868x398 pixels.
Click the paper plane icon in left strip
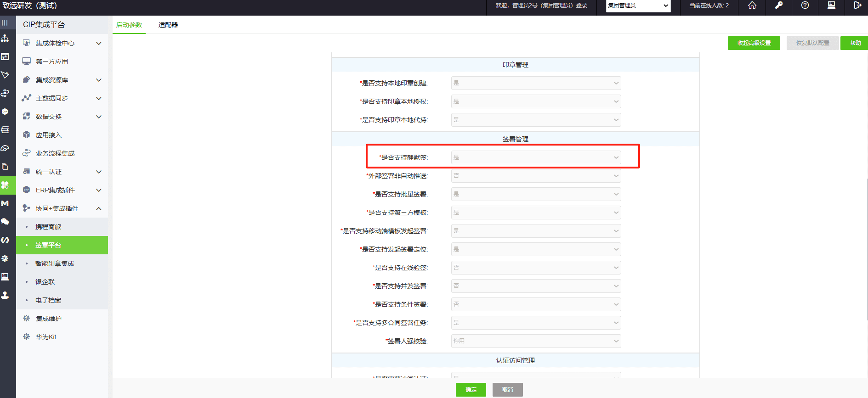tap(5, 75)
